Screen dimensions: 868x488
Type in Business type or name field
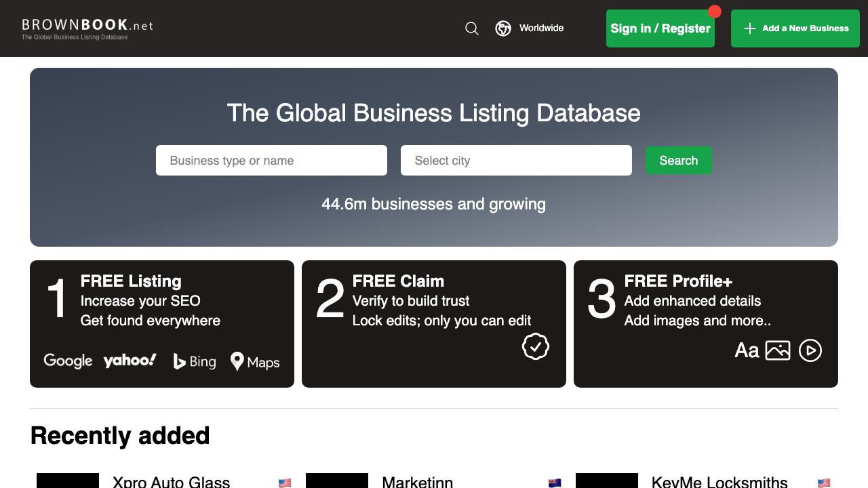271,161
